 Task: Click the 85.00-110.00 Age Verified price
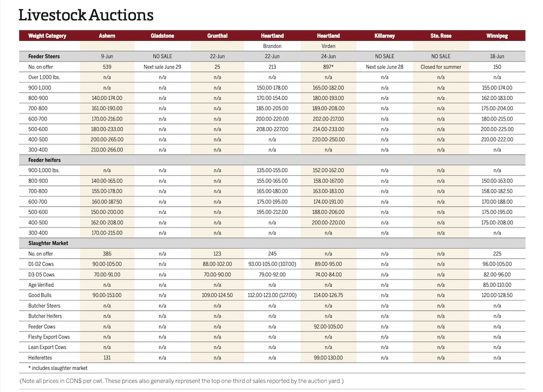click(497, 285)
